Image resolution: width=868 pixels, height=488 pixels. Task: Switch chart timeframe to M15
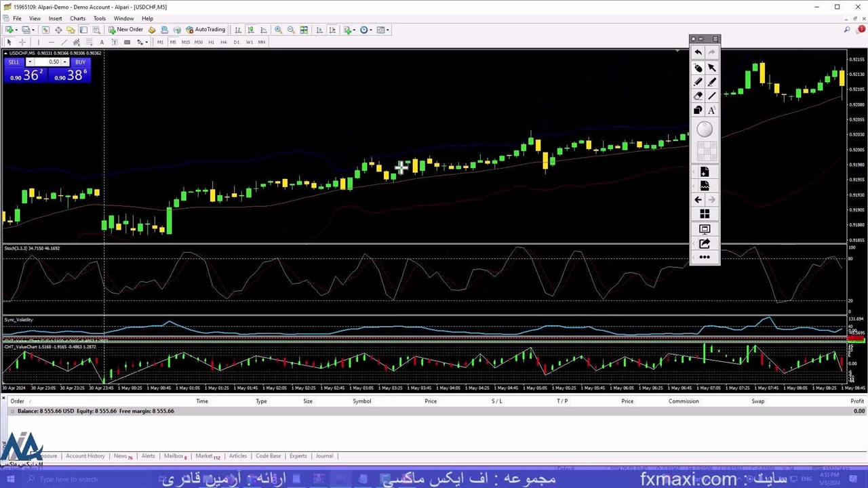[185, 42]
